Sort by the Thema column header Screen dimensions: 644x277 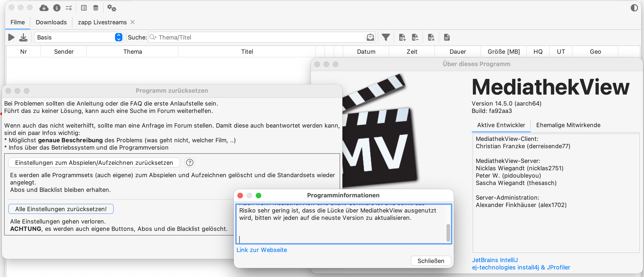132,52
